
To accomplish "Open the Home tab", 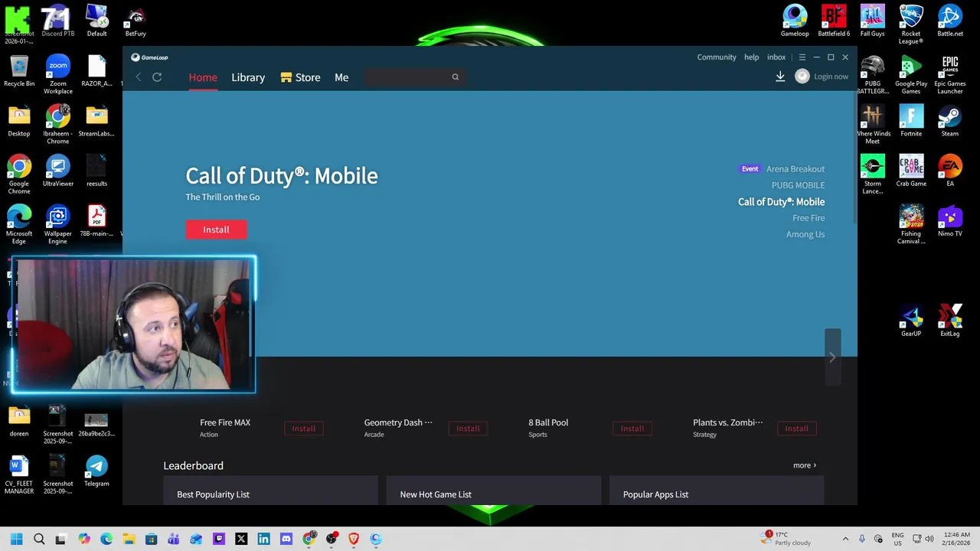I will click(x=203, y=77).
